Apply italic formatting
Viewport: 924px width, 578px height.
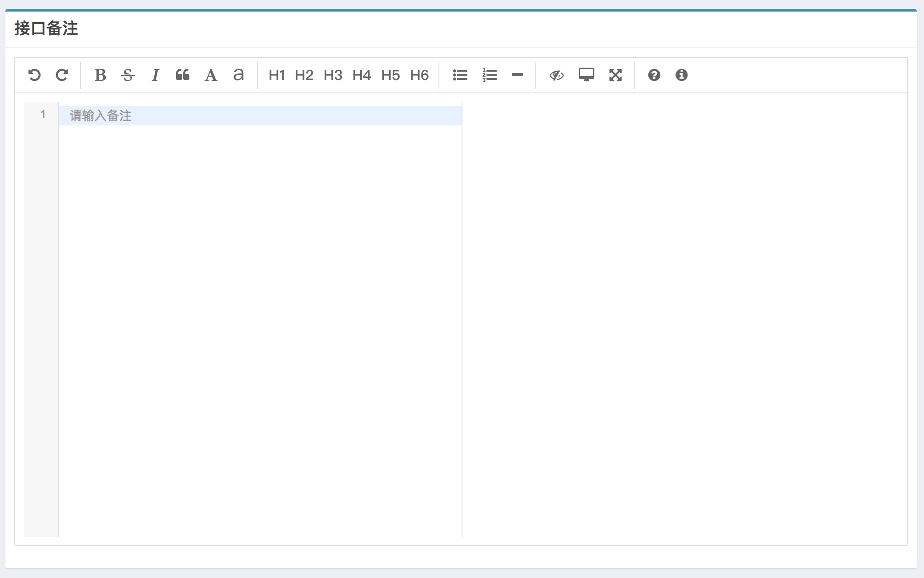coord(155,75)
